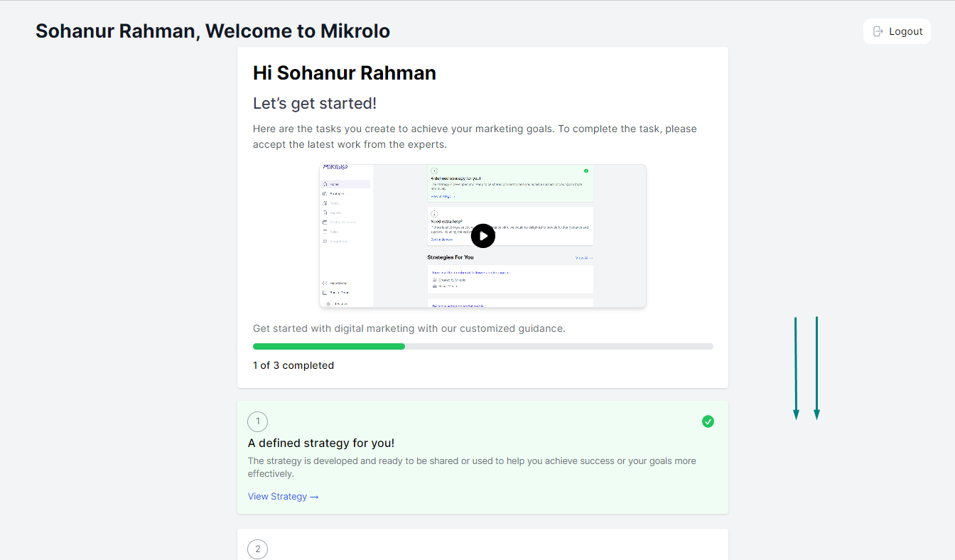Click the "Welcome to Mikrolo" page title

pos(212,31)
